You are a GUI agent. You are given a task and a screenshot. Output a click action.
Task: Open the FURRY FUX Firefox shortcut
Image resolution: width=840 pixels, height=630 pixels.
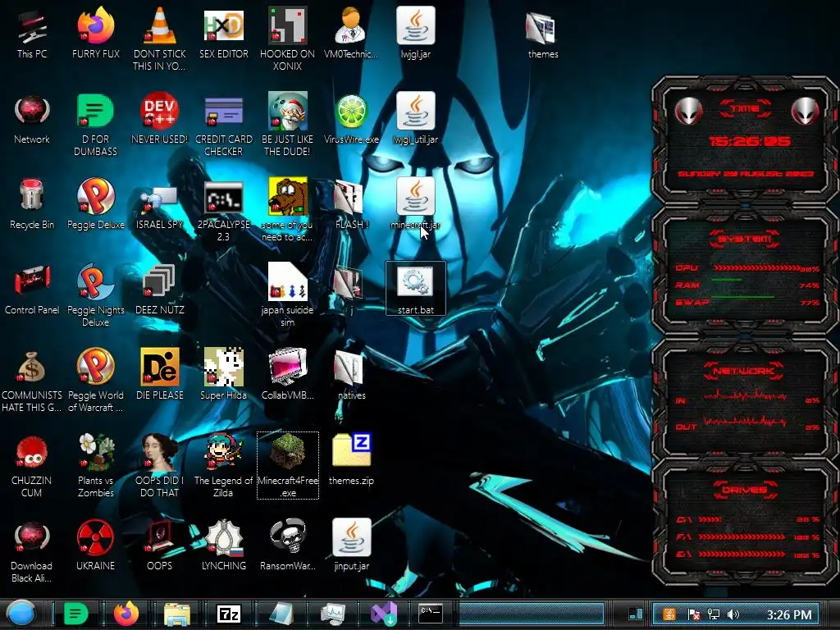click(95, 25)
